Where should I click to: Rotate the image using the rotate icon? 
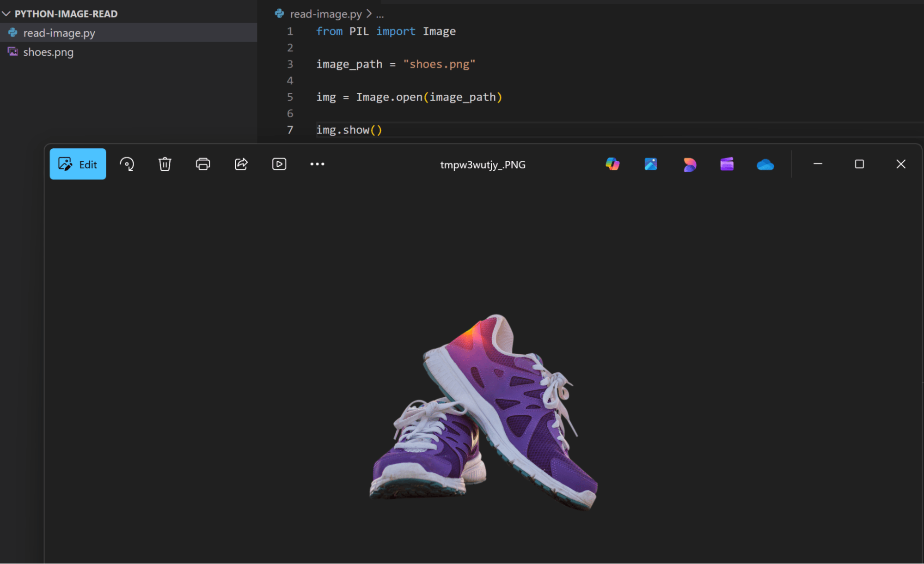coord(127,164)
